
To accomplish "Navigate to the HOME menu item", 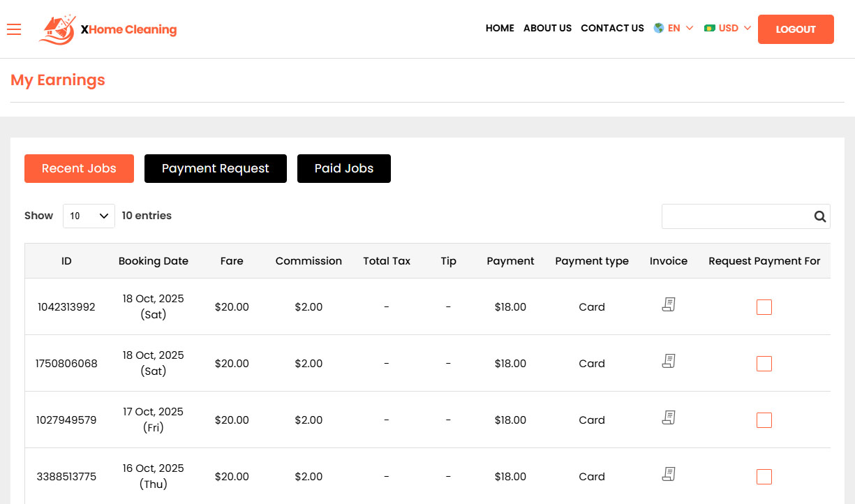I will click(500, 28).
